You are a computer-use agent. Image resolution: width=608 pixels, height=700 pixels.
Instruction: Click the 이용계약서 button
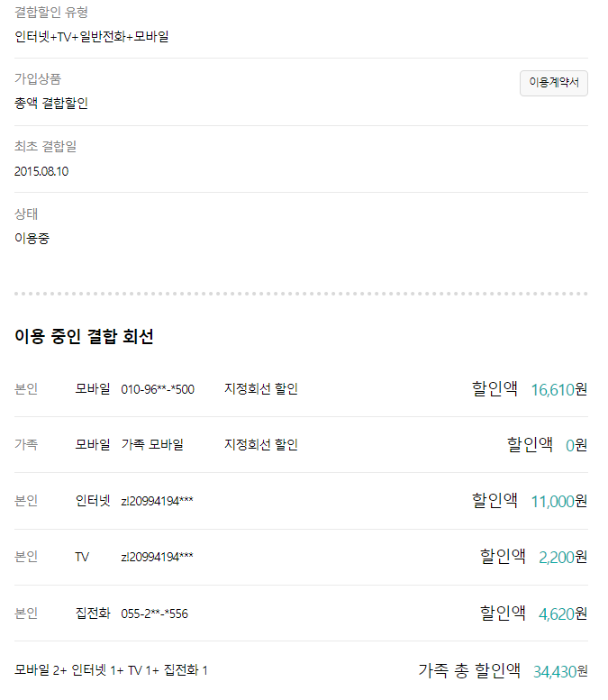tap(553, 83)
